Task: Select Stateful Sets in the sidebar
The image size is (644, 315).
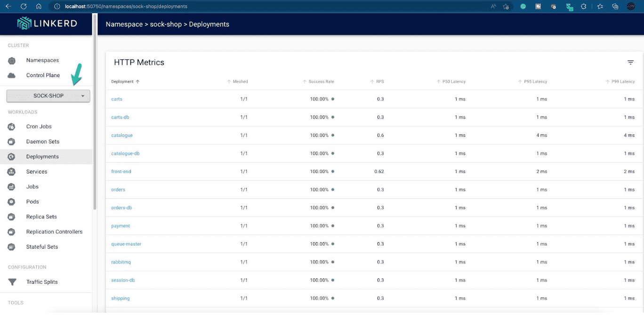Action: coord(42,247)
